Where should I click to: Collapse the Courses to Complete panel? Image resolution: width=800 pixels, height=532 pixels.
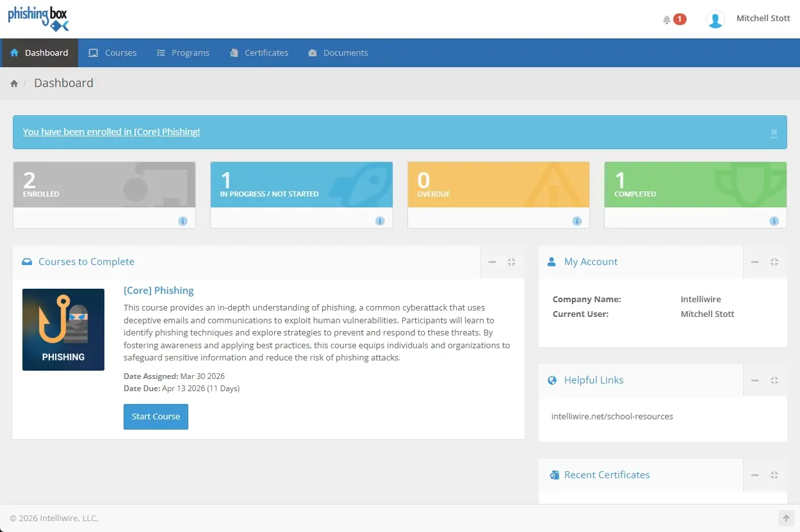coord(492,262)
